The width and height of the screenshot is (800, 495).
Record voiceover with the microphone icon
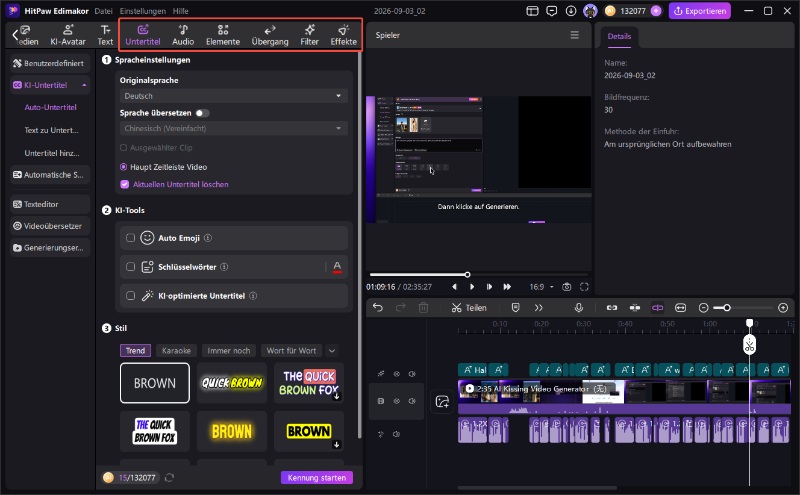pos(579,308)
